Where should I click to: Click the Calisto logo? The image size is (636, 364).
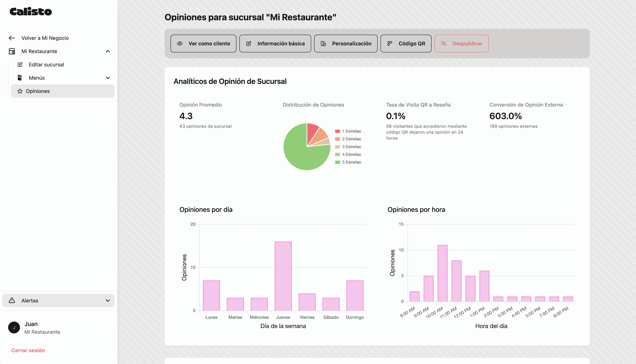(31, 11)
